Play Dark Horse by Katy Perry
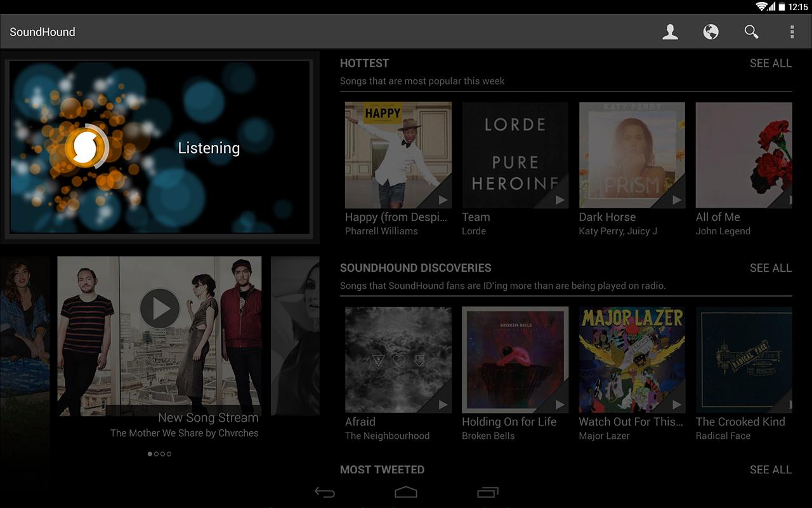 pyautogui.click(x=676, y=199)
